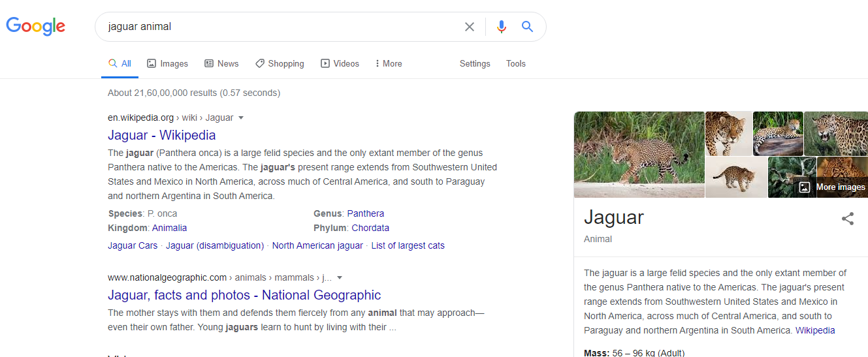The width and height of the screenshot is (868, 357).
Task: Open the snarling jaguar thumbnail in the top row
Action: pyautogui.click(x=836, y=133)
